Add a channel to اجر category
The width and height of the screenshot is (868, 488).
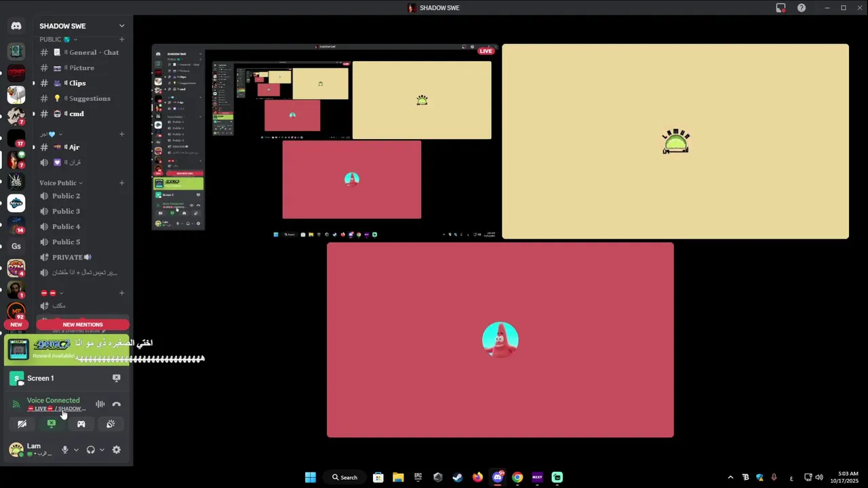[122, 134]
